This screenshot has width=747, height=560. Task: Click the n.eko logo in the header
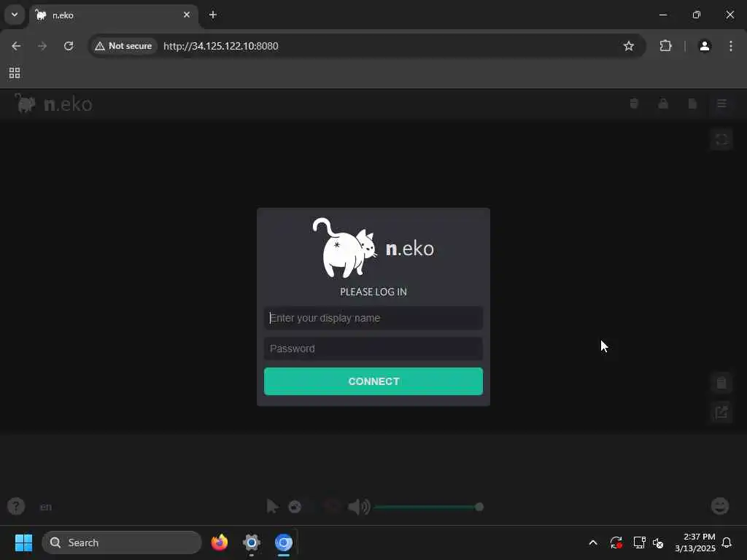(x=53, y=104)
